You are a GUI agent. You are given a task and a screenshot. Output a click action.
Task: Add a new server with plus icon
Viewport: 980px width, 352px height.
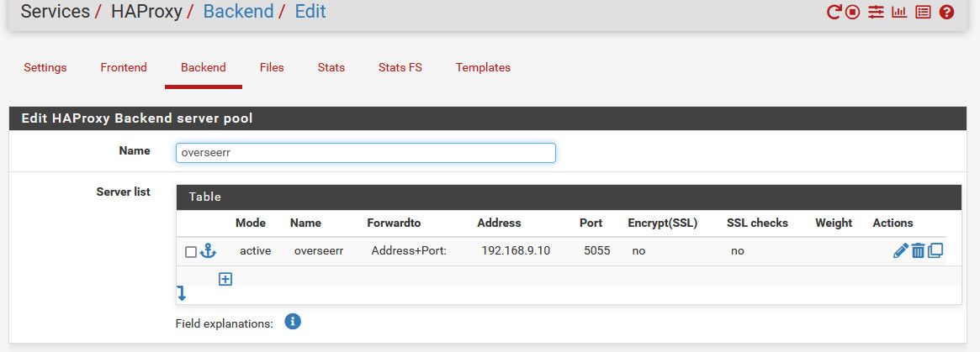tap(225, 279)
